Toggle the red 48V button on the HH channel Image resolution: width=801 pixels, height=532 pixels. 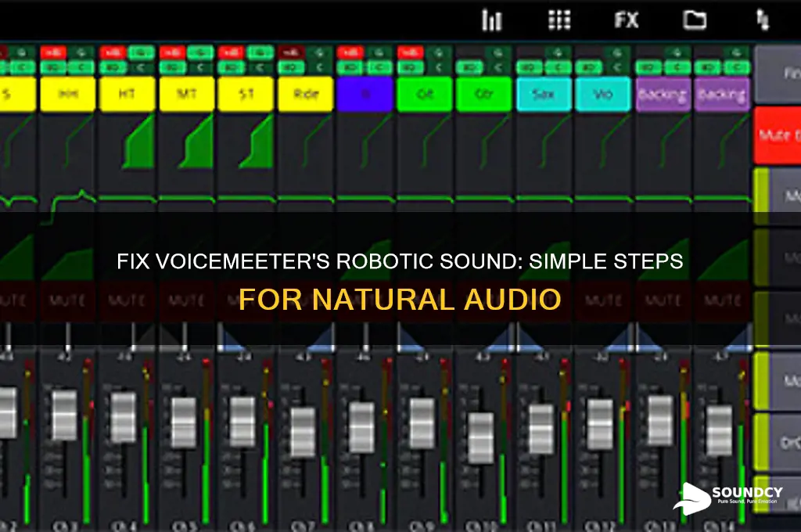point(53,52)
